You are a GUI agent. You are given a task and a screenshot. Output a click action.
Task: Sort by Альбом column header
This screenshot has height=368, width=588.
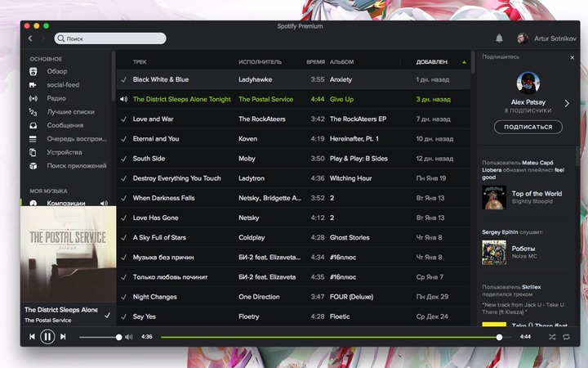tap(341, 62)
